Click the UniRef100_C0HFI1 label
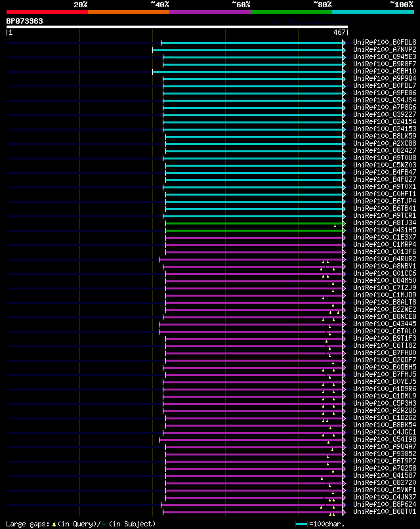 [385, 194]
